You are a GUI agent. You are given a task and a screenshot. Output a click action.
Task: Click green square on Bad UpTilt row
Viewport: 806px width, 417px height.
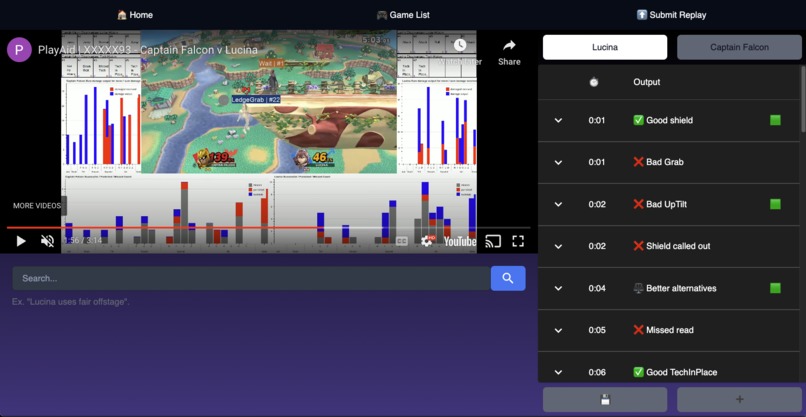[775, 204]
